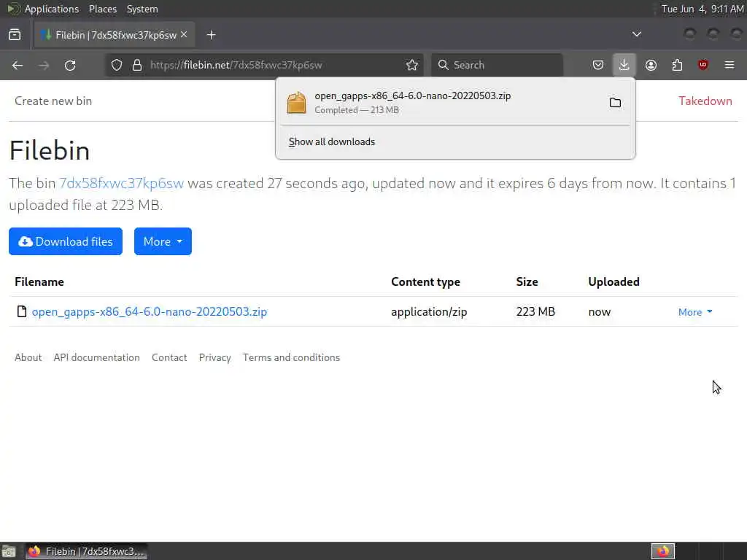
Task: Click Filebin taskbar window button
Action: (86, 551)
